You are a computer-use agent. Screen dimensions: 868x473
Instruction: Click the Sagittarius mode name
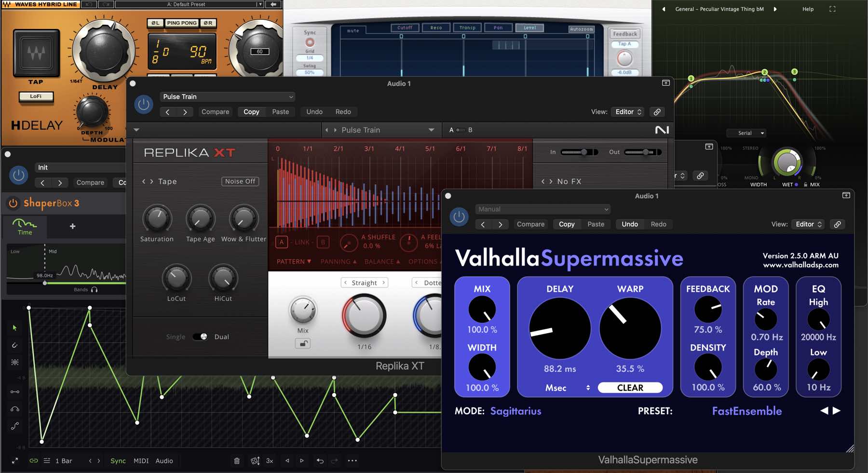pos(515,411)
